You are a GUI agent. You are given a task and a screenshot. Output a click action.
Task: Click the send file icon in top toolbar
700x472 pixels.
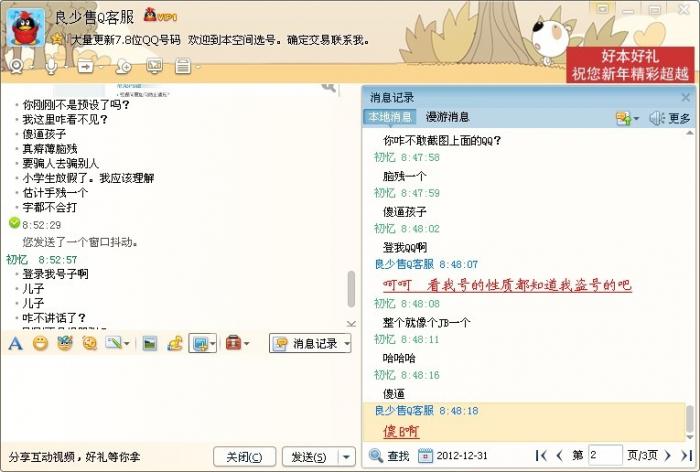coord(86,67)
